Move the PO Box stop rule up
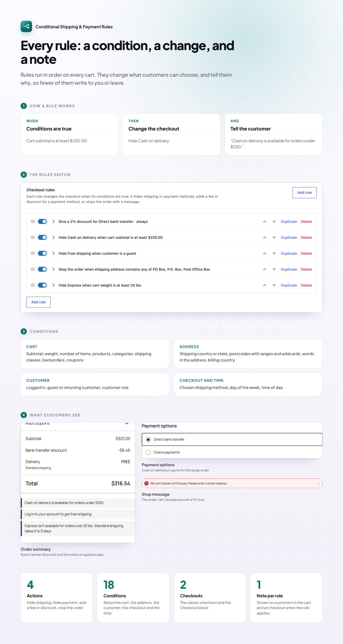The width and height of the screenshot is (343, 644). click(x=265, y=269)
